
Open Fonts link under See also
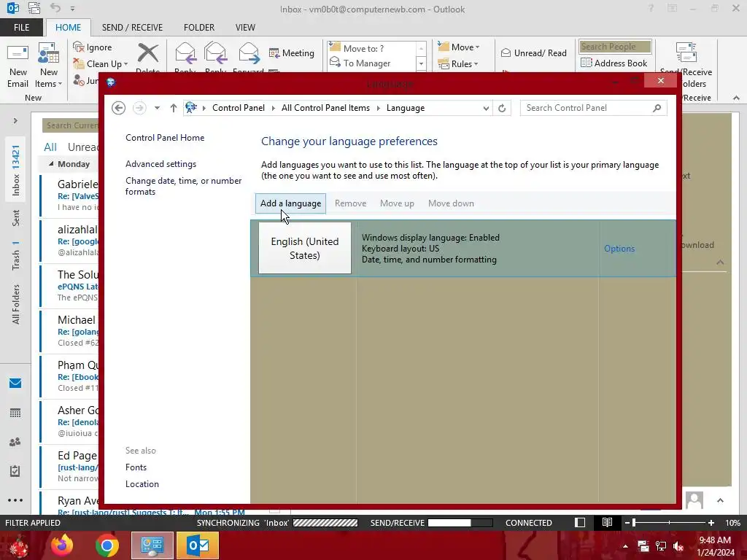coord(136,467)
